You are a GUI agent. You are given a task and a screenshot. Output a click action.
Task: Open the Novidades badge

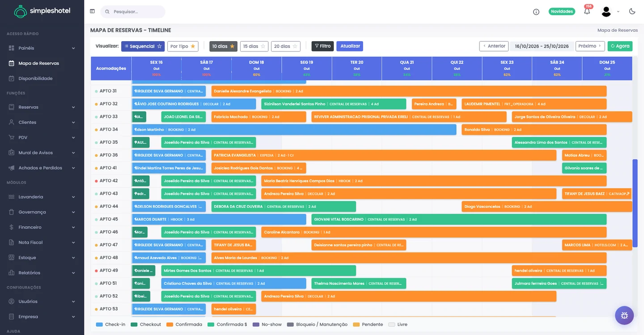(562, 12)
